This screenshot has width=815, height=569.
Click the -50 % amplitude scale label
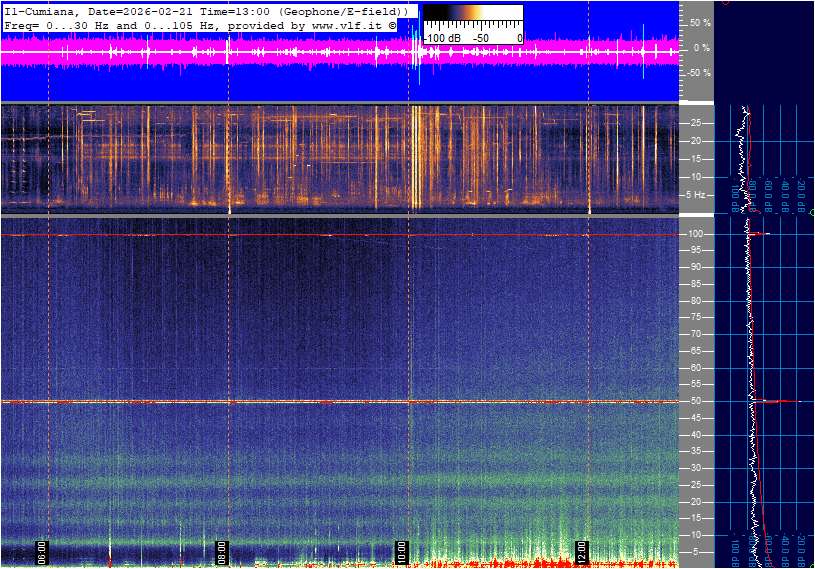pyautogui.click(x=699, y=73)
